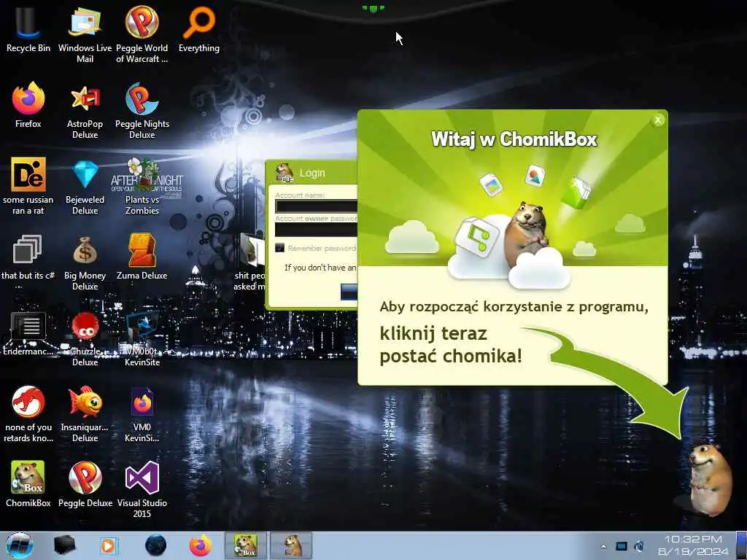Select Peggle Deluxe desktop icon
The height and width of the screenshot is (560, 747).
[x=85, y=483]
